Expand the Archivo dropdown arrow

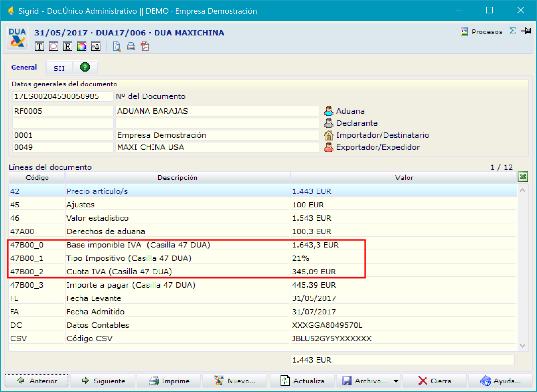[x=396, y=381]
